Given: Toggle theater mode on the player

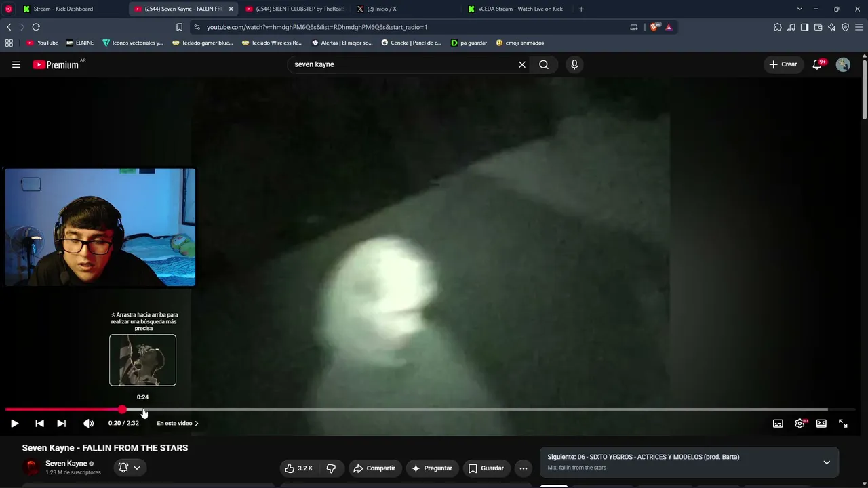Looking at the screenshot, I should (821, 423).
